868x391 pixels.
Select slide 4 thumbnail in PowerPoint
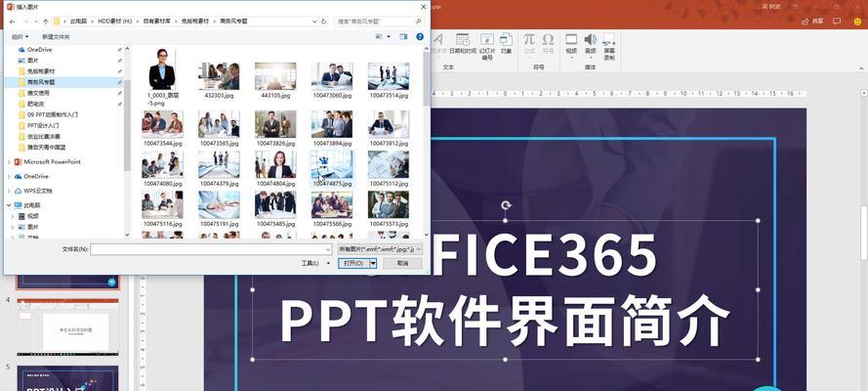pyautogui.click(x=67, y=326)
